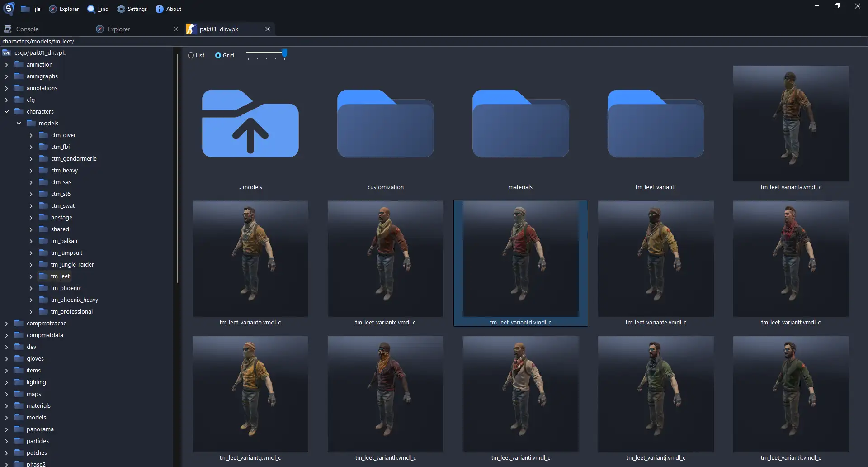
Task: Open the File menu
Action: pos(31,9)
